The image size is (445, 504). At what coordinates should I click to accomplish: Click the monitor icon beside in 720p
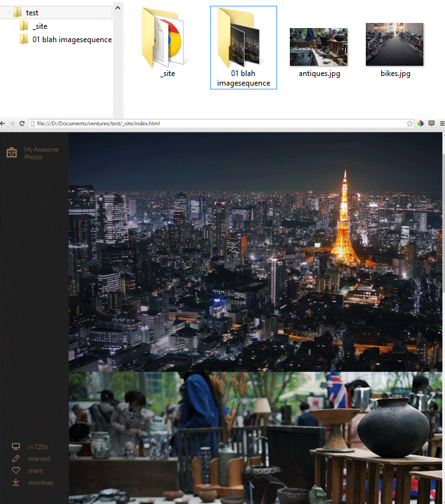pos(16,447)
